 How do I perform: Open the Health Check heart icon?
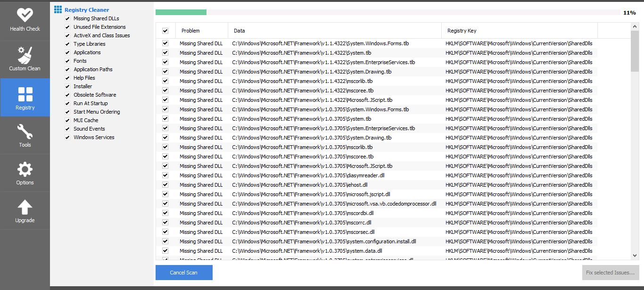(x=25, y=15)
